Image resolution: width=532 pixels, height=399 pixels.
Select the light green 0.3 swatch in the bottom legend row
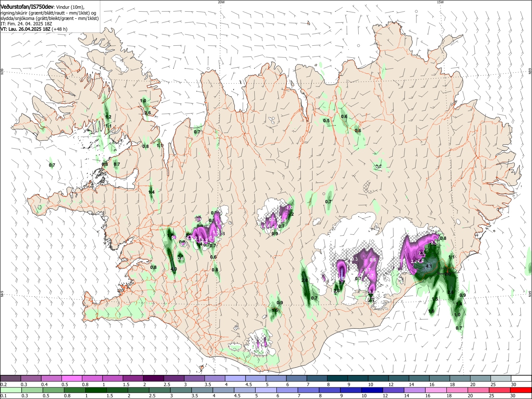pos(32,390)
